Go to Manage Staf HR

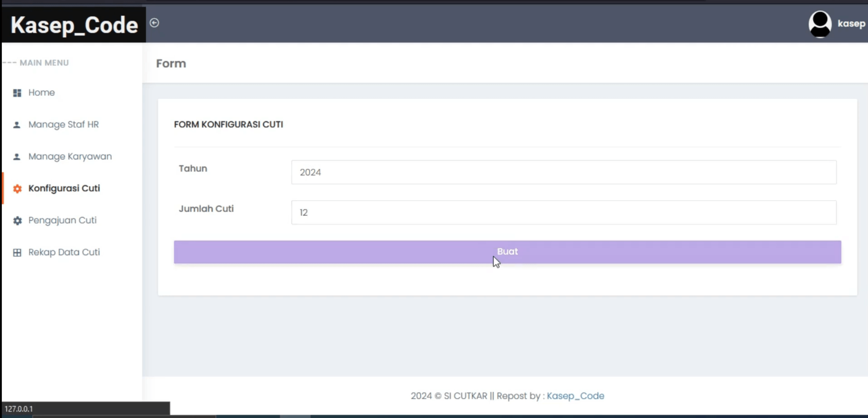click(64, 125)
